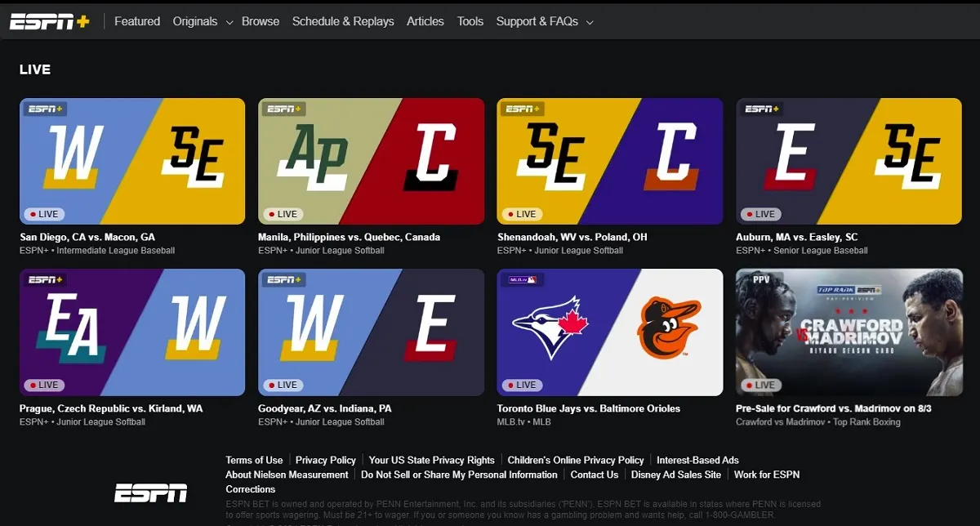Open the Manila vs. Quebec game thumbnail
Viewport: 980px width, 526px height.
[372, 162]
